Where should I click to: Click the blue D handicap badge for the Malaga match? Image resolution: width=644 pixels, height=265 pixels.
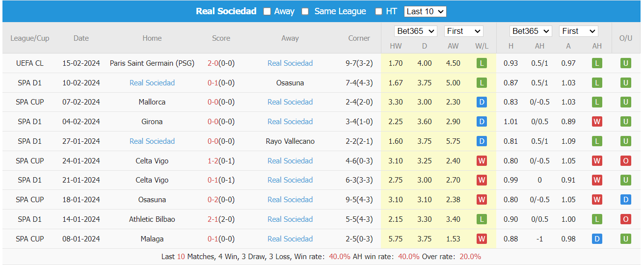597,239
